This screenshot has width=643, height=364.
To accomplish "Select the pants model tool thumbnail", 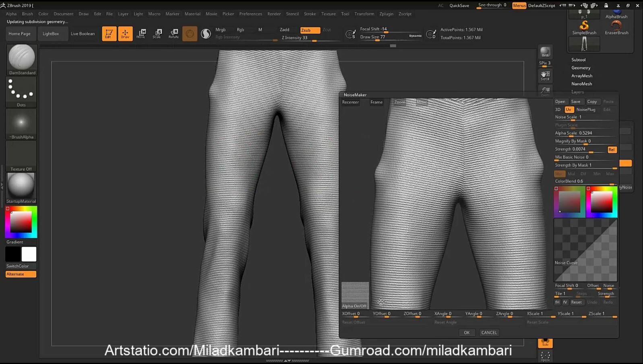I will click(584, 44).
